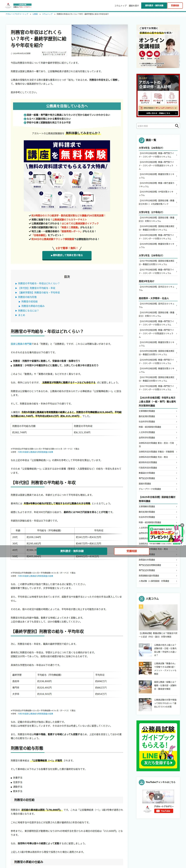Open 教養論文対策講座 link
The image size is (186, 868).
pyautogui.click(x=158, y=473)
